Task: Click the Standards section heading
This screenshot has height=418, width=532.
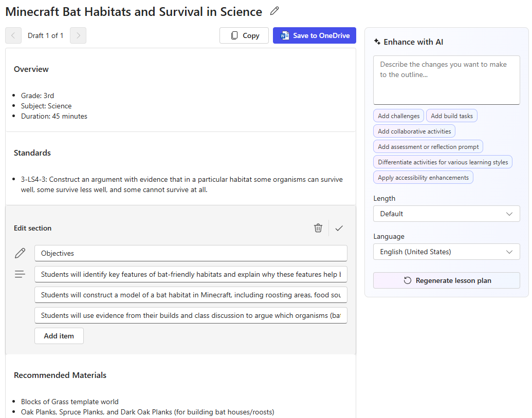Action: tap(32, 153)
